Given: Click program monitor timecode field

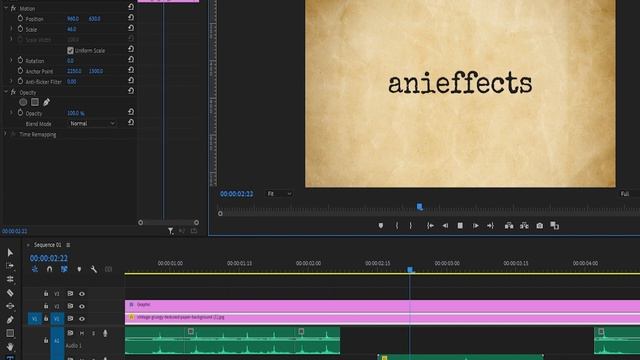Looking at the screenshot, I should coord(237,194).
